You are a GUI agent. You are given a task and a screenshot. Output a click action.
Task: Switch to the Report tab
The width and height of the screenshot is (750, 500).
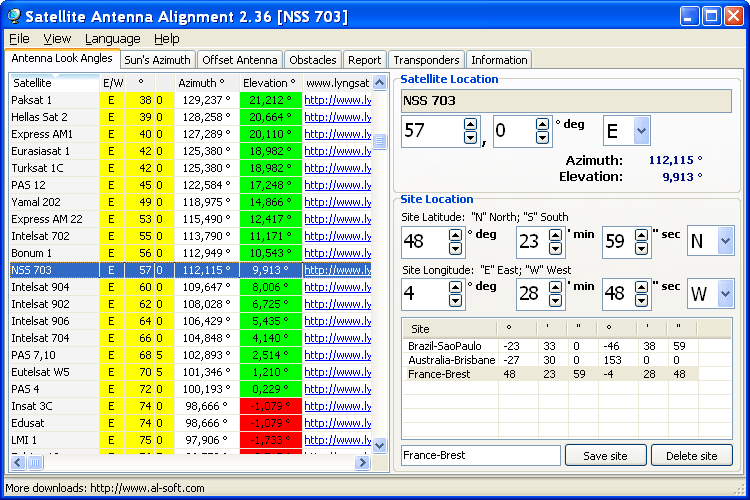[x=364, y=60]
